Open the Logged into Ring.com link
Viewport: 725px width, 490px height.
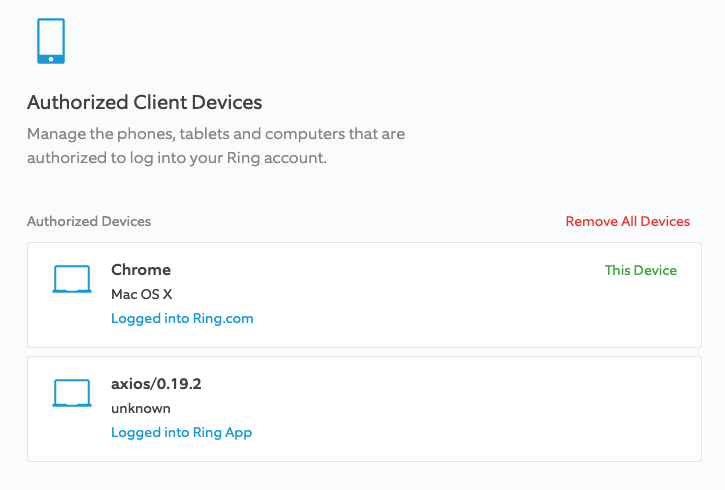[x=182, y=318]
